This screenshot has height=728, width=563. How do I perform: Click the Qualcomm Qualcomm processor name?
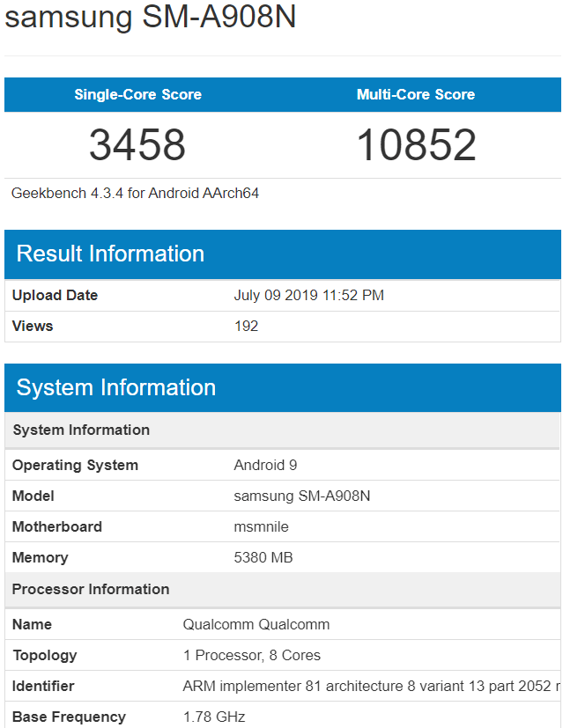tap(256, 624)
